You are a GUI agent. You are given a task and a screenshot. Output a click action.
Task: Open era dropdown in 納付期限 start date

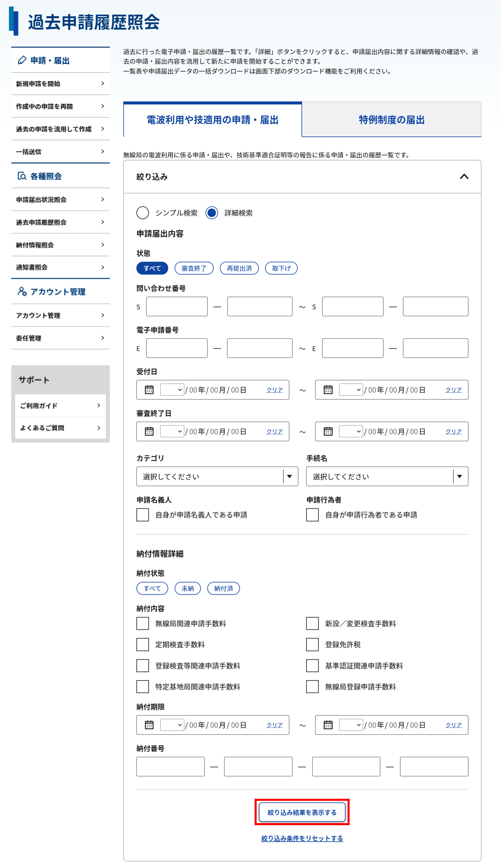click(172, 725)
